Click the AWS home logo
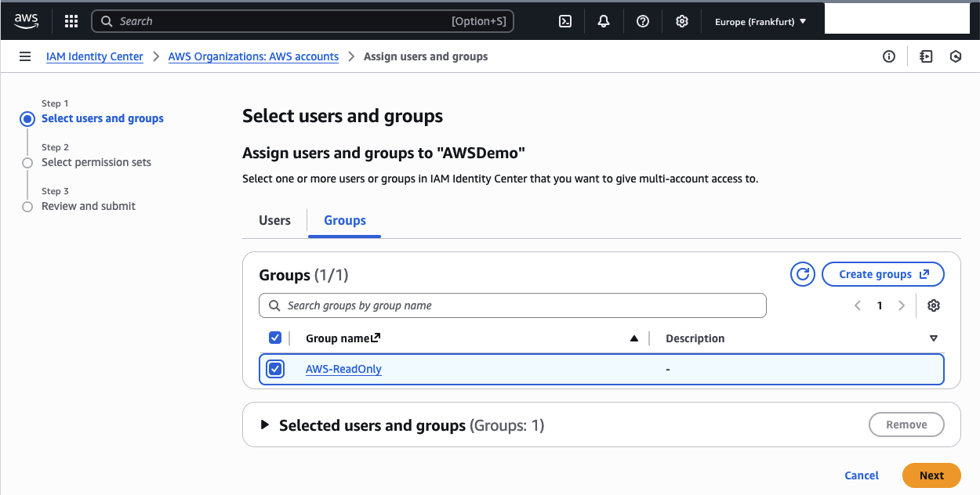Image resolution: width=980 pixels, height=495 pixels. (x=26, y=21)
